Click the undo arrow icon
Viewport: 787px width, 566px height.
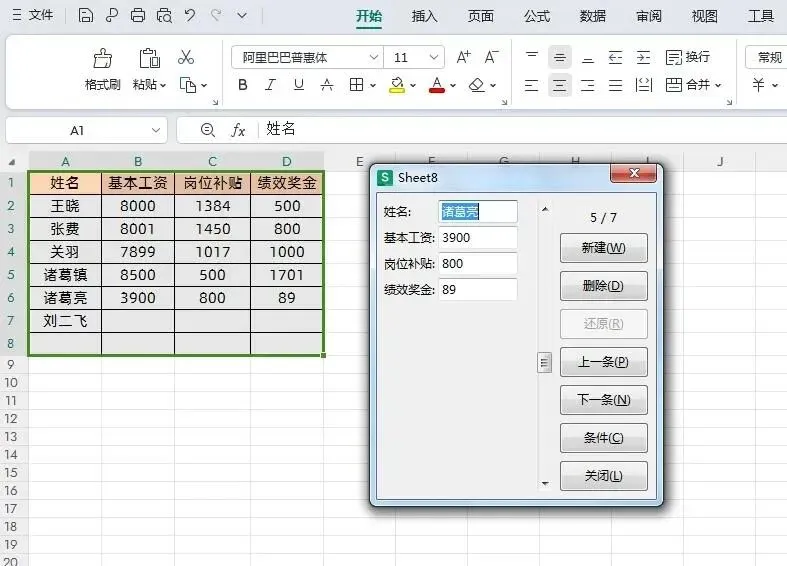190,16
